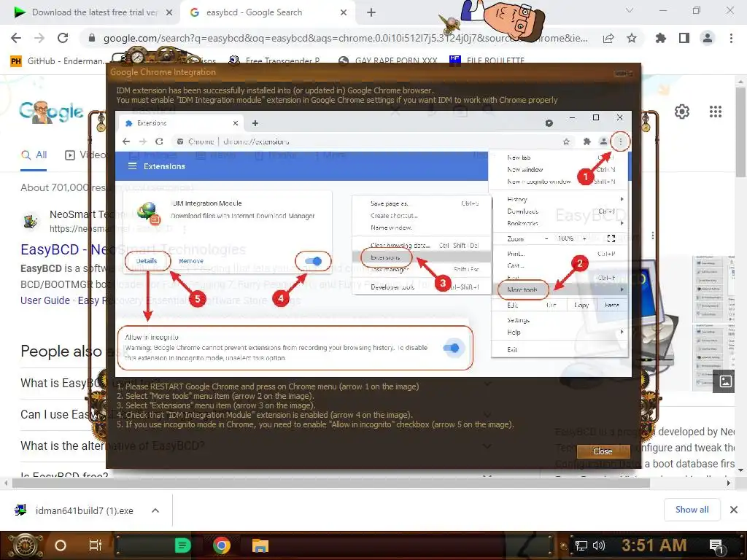The image size is (747, 560).
Task: Click the Close button in IDM dialog
Action: 603,451
